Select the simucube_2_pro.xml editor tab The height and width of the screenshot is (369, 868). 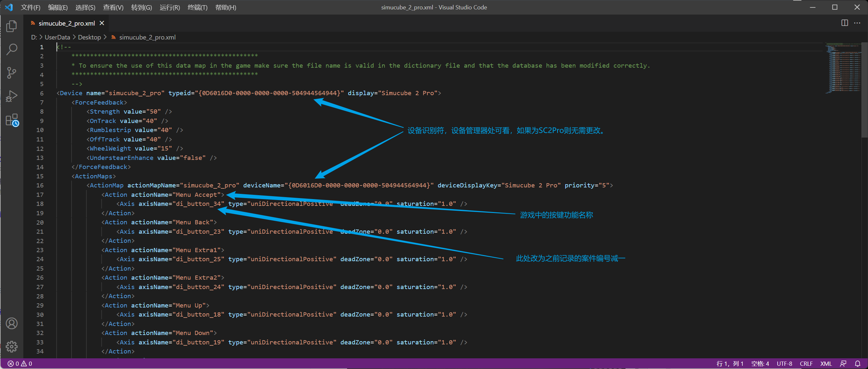66,23
